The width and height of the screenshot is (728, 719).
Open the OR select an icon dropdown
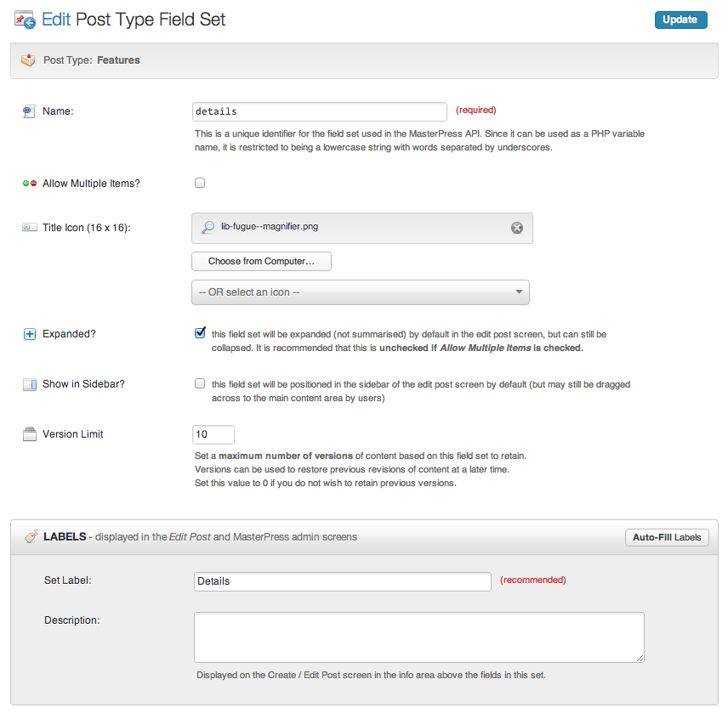click(361, 292)
